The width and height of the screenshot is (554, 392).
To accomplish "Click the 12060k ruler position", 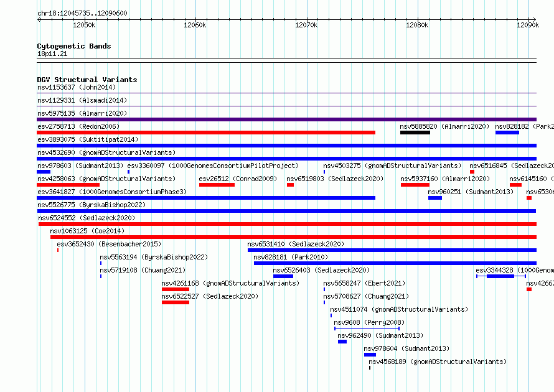I will 195,25.
